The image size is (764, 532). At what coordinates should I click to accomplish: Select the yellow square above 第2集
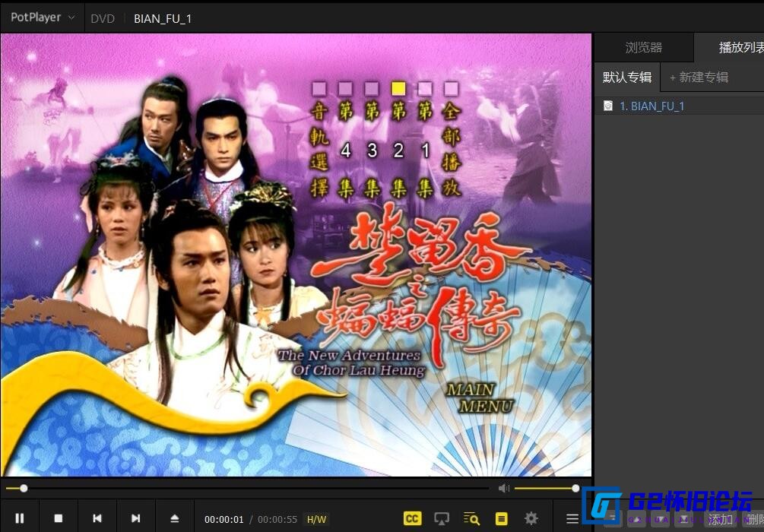pos(398,88)
